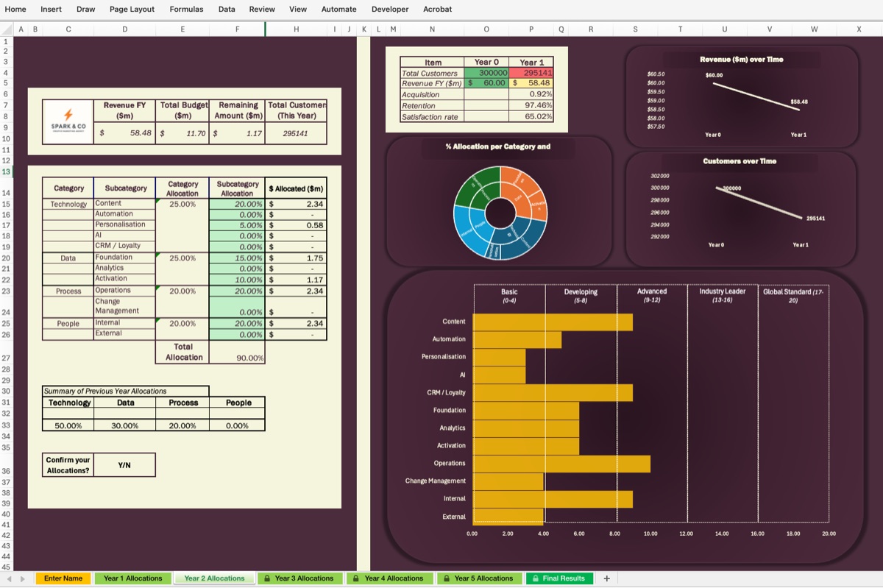
Task: Select the Activation subcategory allocation cell
Action: (x=237, y=280)
